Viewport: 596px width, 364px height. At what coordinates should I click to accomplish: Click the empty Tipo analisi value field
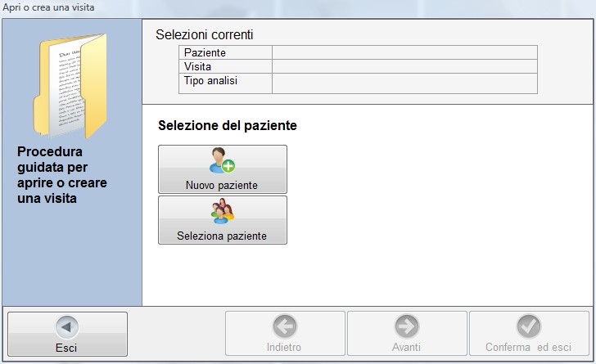[x=404, y=83]
